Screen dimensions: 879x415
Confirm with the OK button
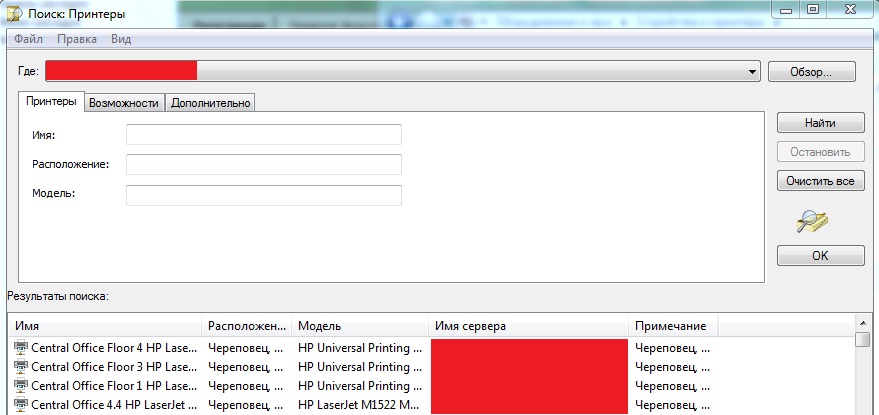pos(821,255)
